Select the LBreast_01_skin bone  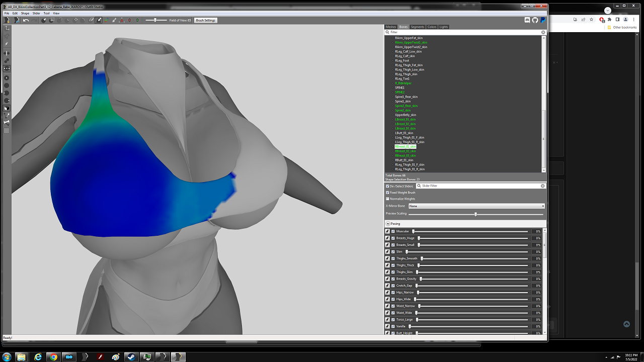(x=406, y=120)
